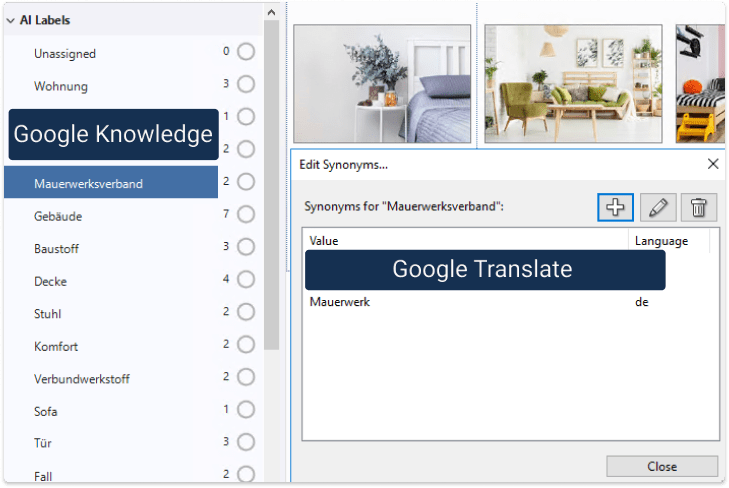Toggle the Tür label radio circle

[x=246, y=442]
